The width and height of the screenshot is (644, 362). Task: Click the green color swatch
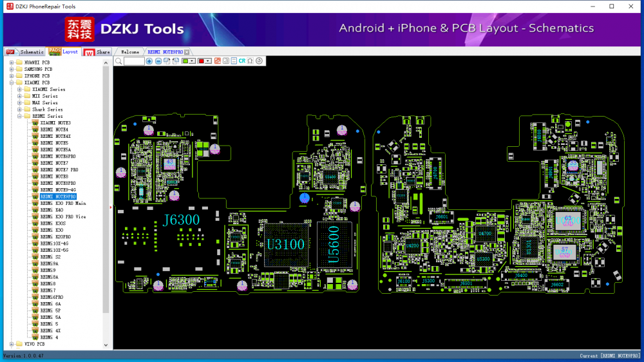pos(185,61)
